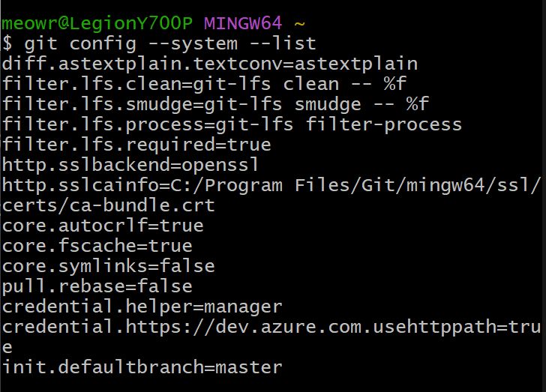Click the filter.lfs.process line

coord(232,124)
